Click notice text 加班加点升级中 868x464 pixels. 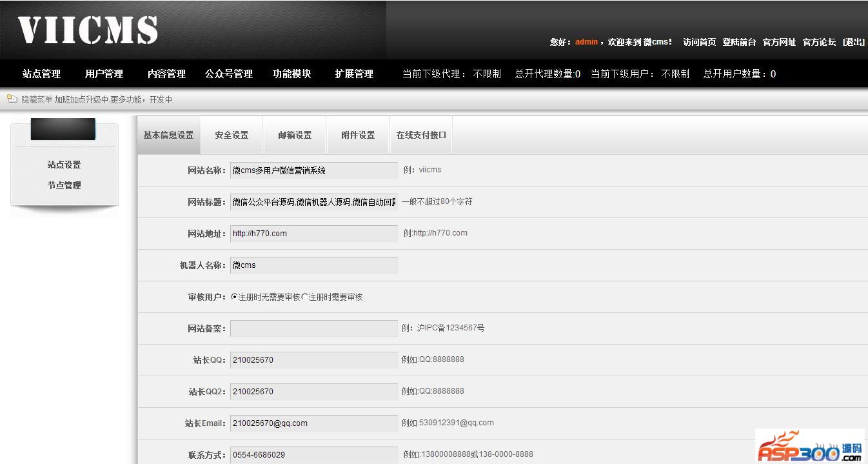pyautogui.click(x=81, y=99)
